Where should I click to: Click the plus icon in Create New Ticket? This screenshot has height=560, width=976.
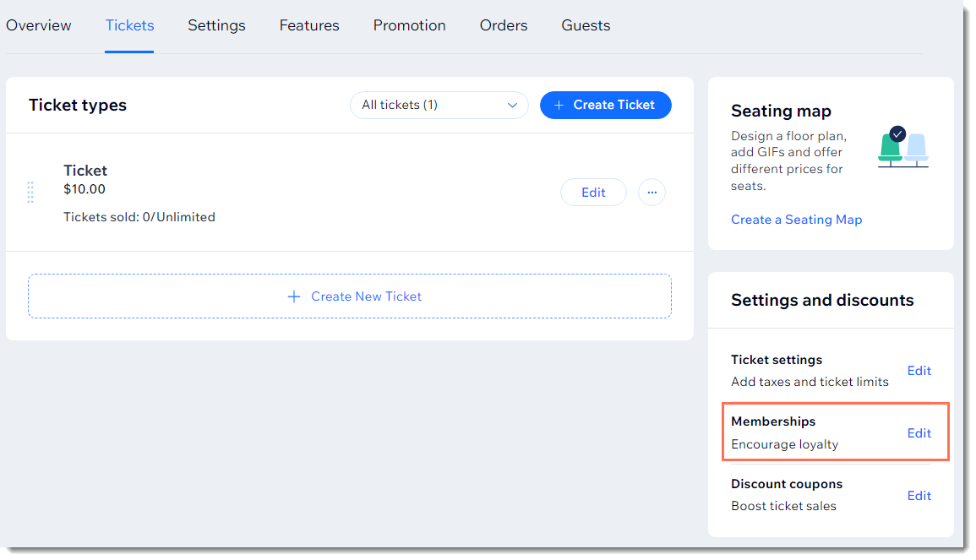tap(294, 296)
